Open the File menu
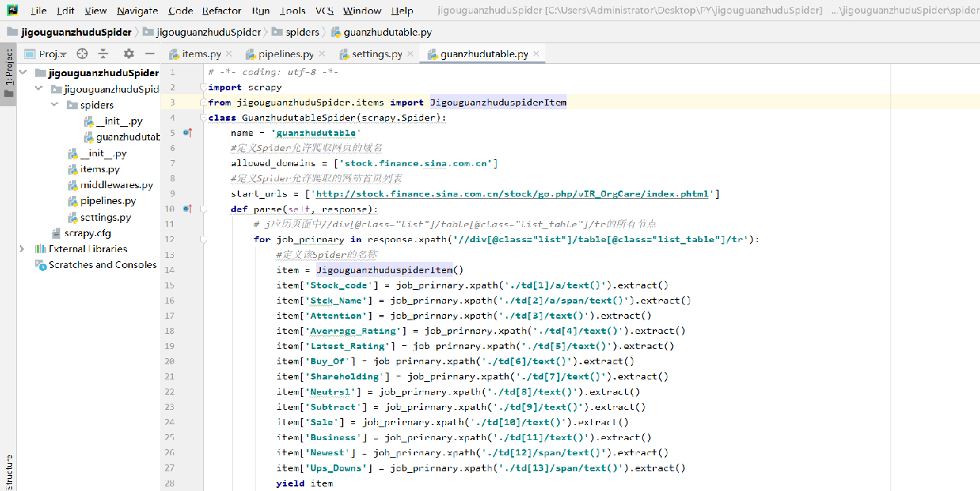Image resolution: width=980 pixels, height=491 pixels. (x=39, y=11)
